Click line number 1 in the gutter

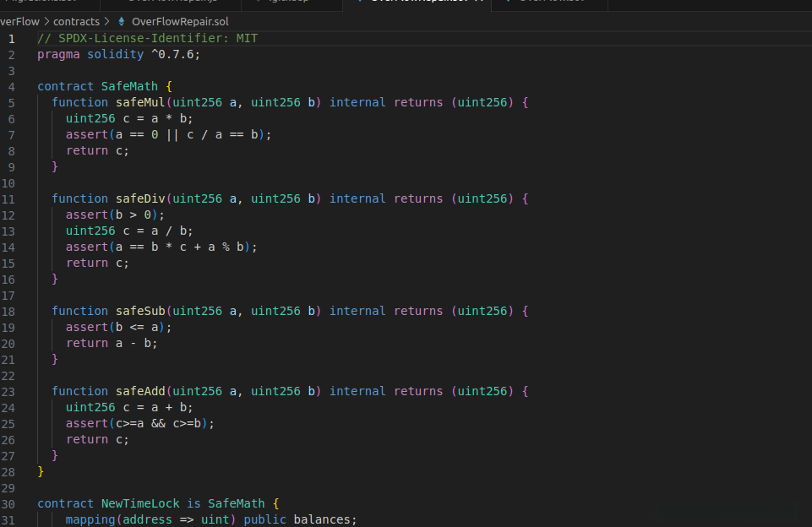(x=11, y=40)
